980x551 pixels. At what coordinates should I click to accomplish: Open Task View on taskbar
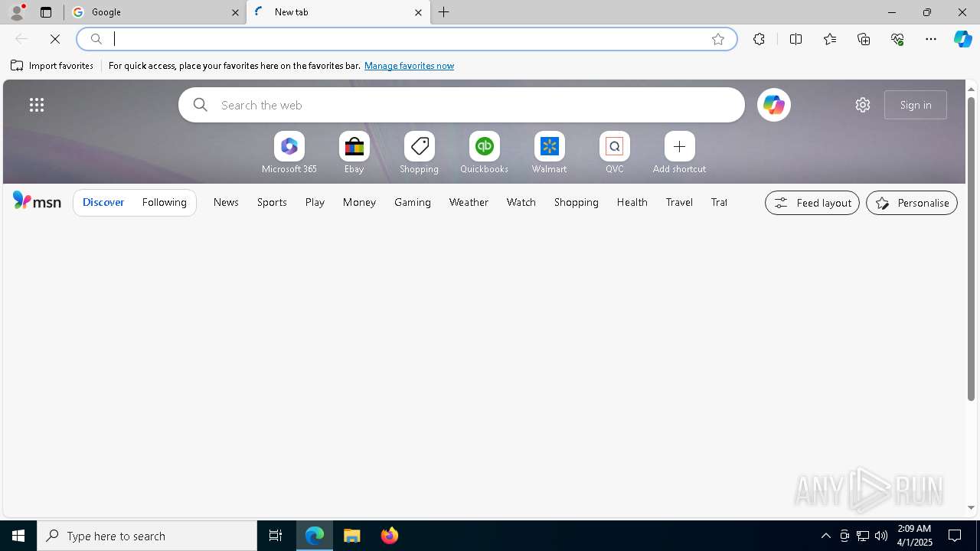[276, 536]
